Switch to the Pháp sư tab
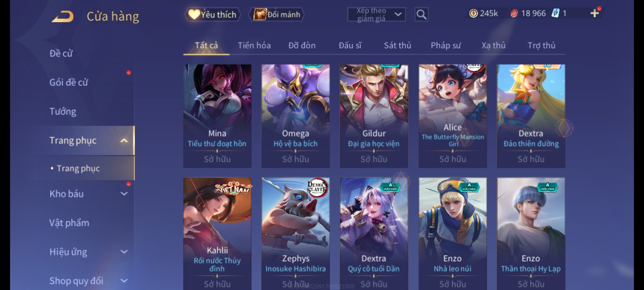Screen dimensions: 644x290 [x=445, y=45]
